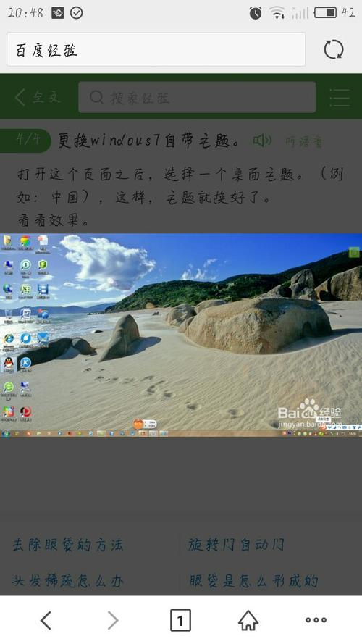
Task: Tap the 百度经验 address bar
Action: 156,50
